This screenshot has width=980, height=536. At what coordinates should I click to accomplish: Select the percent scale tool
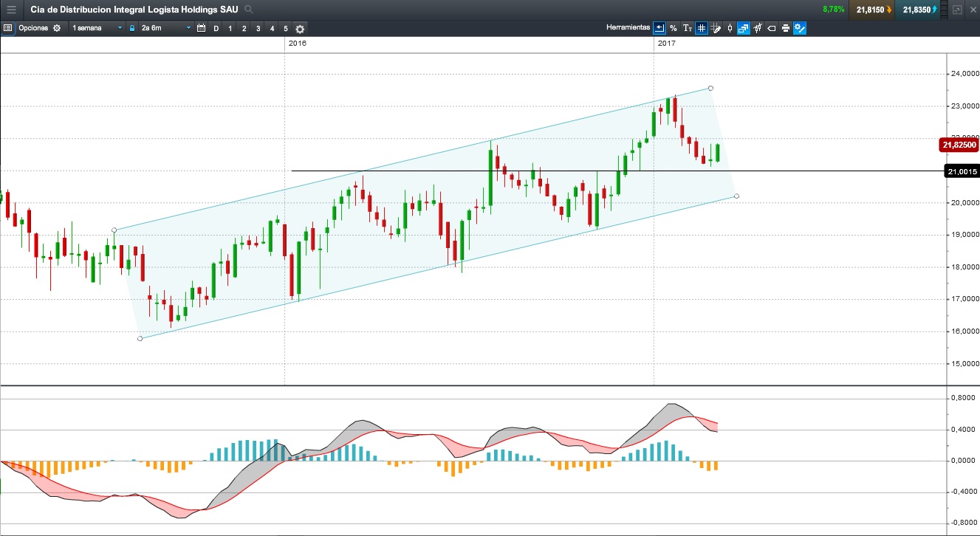tap(674, 28)
